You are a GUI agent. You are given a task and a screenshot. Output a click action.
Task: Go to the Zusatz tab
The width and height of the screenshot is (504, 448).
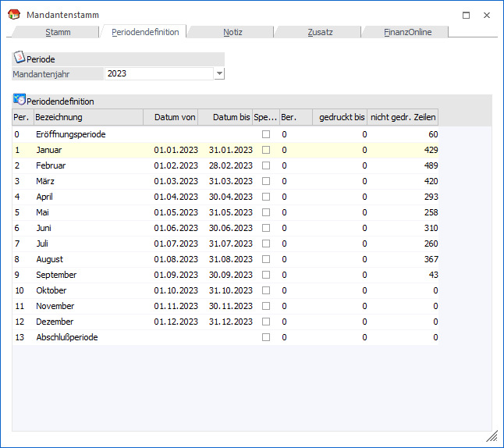(319, 32)
